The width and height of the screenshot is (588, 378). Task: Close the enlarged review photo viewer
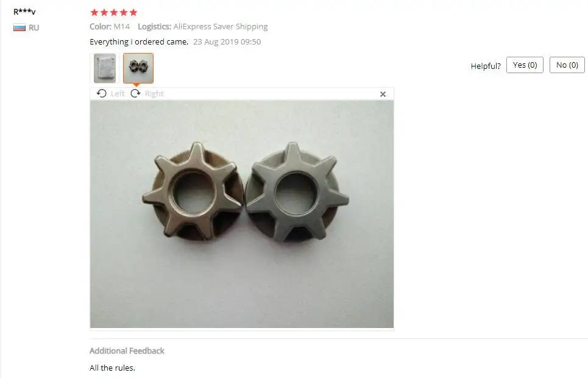coord(383,94)
